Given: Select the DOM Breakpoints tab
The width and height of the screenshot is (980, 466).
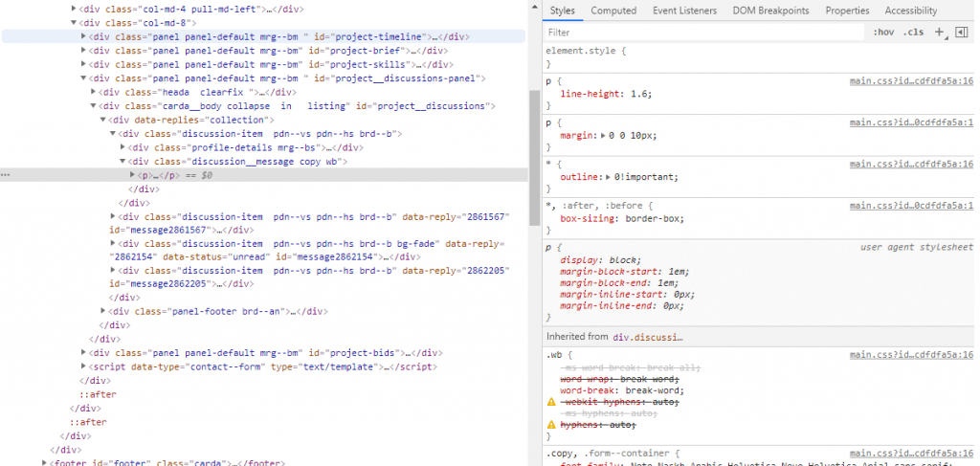Looking at the screenshot, I should (770, 11).
